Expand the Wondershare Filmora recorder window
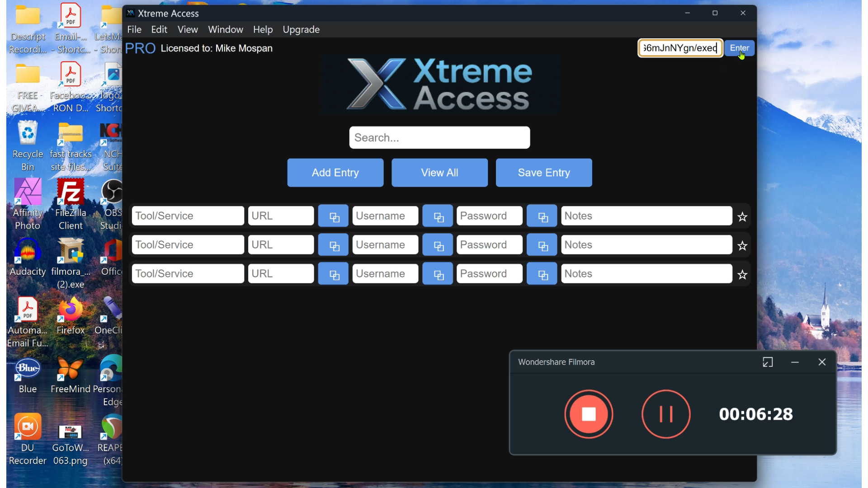The height and width of the screenshot is (488, 868). click(x=768, y=362)
